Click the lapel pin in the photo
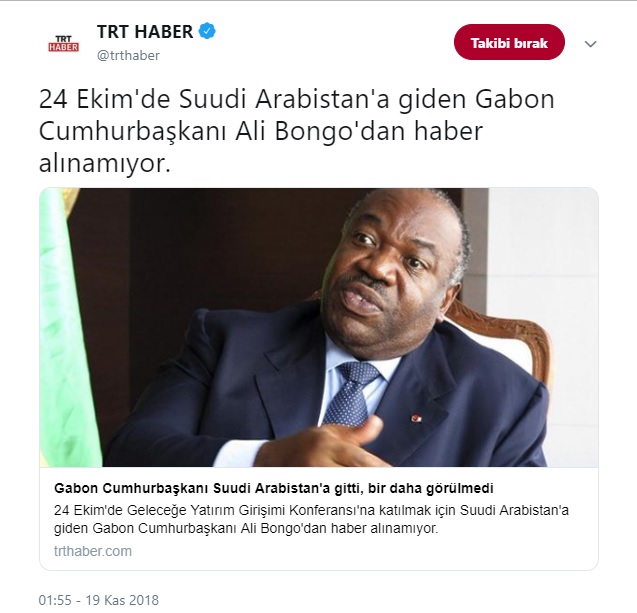637x613 pixels. coord(416,418)
